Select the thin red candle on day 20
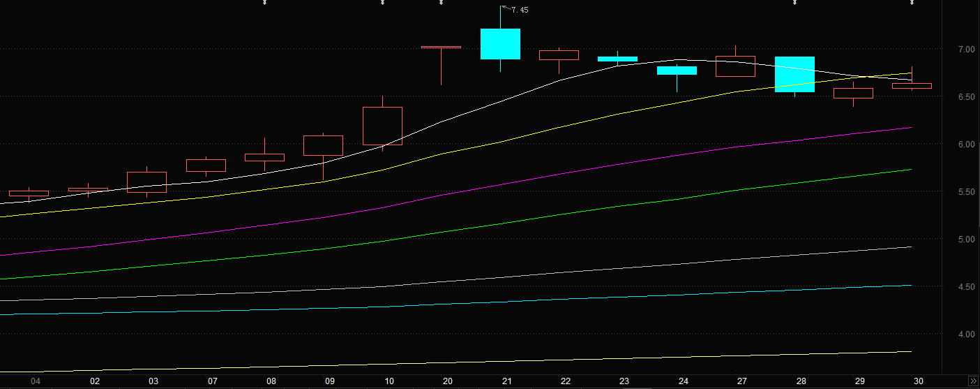Image resolution: width=980 pixels, height=389 pixels. click(441, 47)
